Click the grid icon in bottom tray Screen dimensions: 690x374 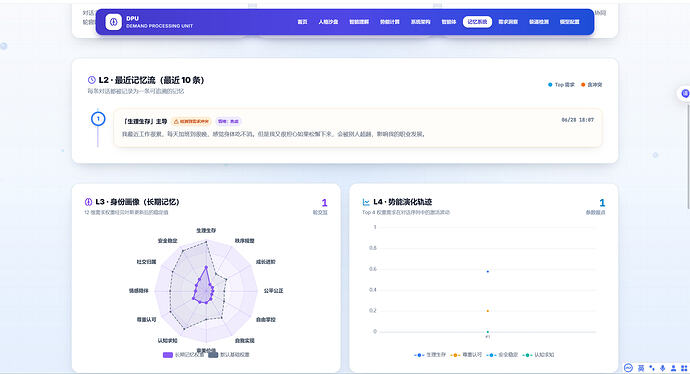pos(684,368)
